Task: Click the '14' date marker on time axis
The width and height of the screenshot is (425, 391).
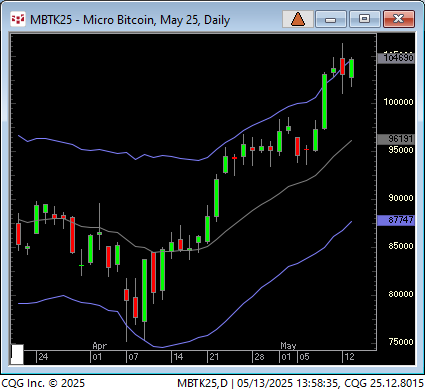Action: [x=178, y=357]
